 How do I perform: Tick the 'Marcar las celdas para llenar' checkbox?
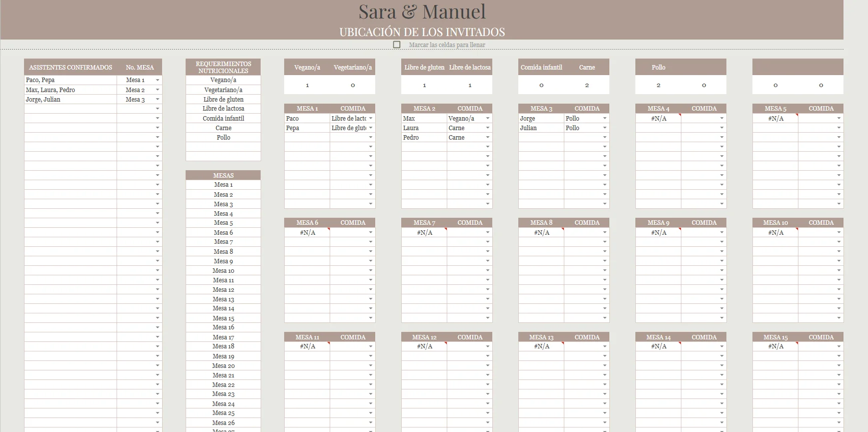(x=397, y=45)
